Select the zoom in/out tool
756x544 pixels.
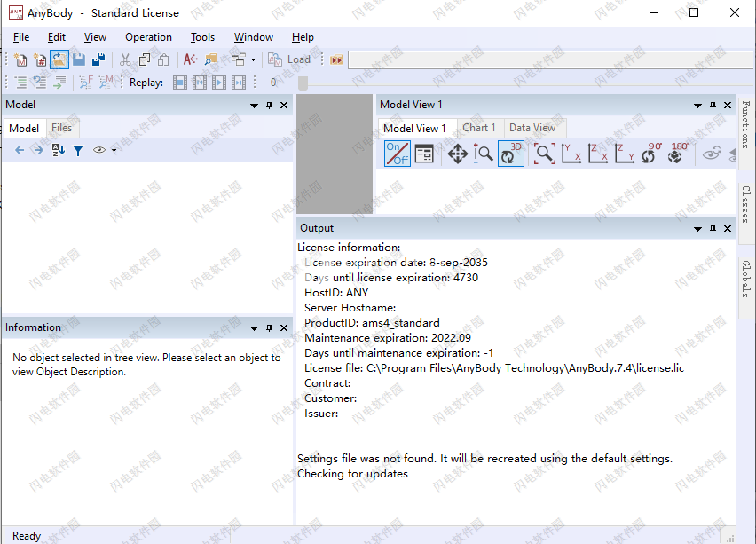click(x=483, y=154)
